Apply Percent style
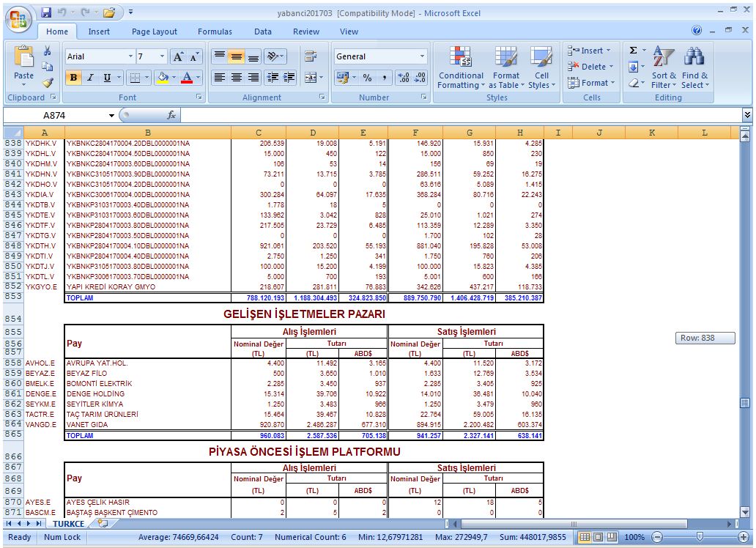 point(368,77)
